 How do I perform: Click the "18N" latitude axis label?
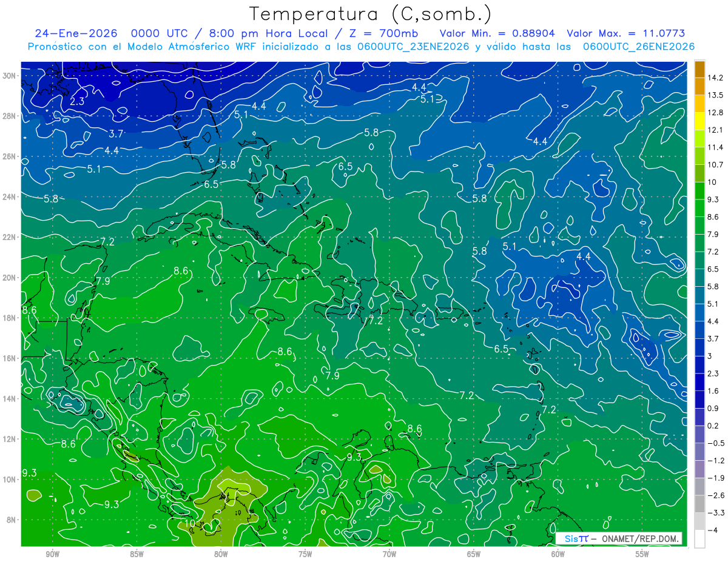tap(10, 318)
